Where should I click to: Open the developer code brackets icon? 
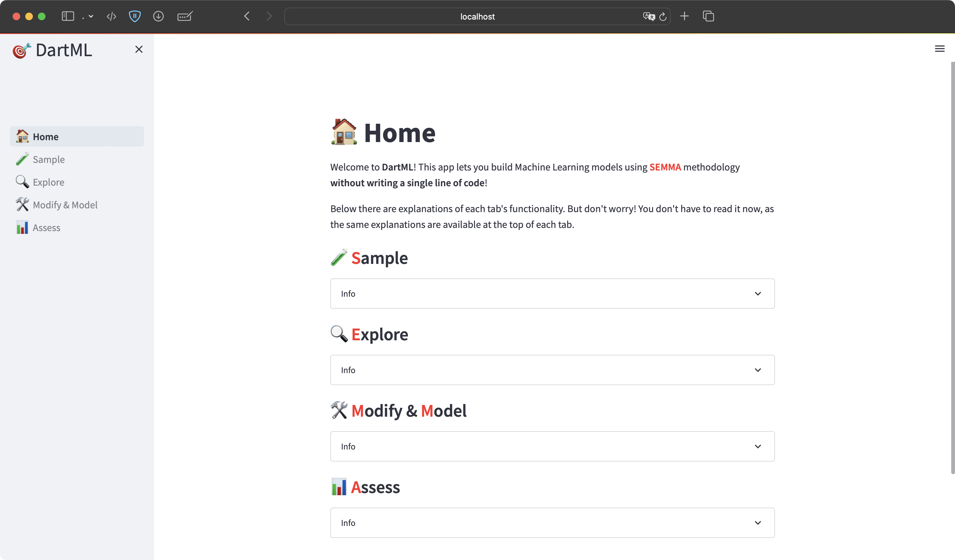point(111,16)
